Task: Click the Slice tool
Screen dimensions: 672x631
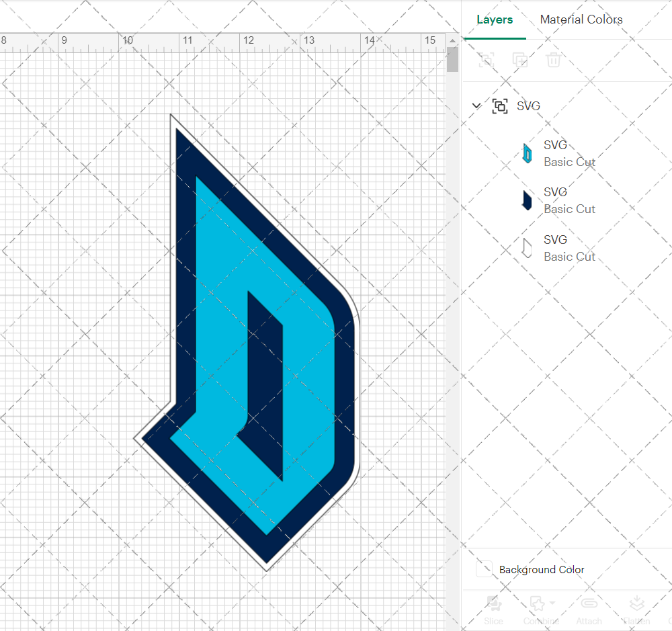Action: coord(494,610)
